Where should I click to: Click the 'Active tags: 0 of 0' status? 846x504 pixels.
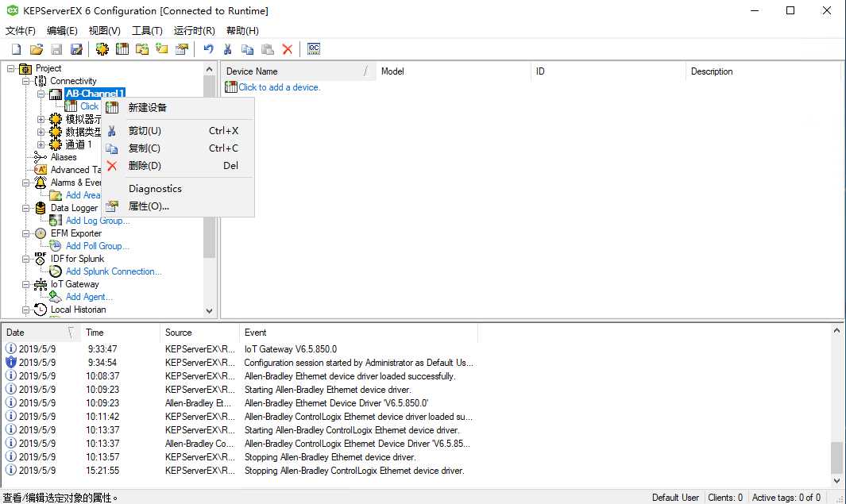coord(786,498)
